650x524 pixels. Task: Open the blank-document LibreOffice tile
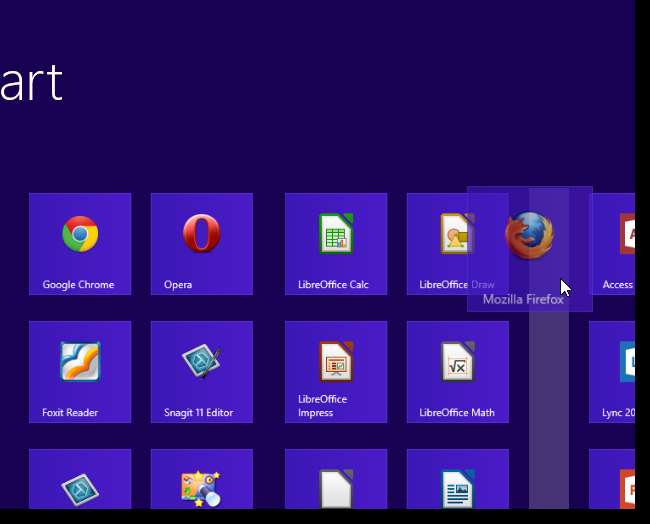[x=335, y=489]
